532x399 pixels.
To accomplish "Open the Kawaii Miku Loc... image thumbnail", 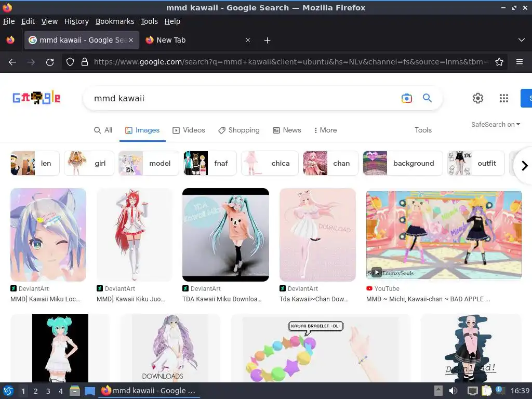I will click(48, 235).
